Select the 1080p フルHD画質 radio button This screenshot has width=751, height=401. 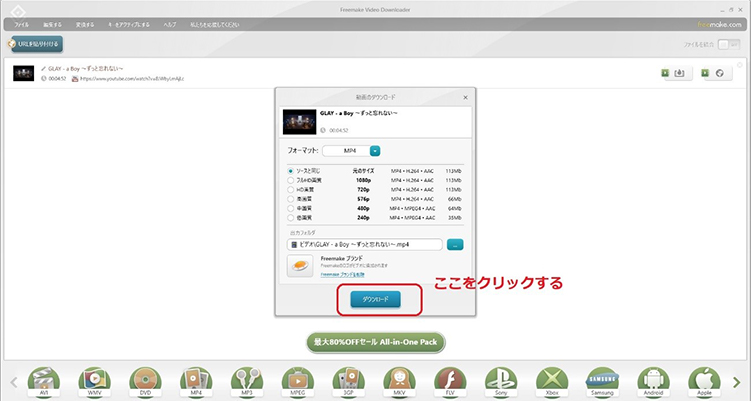click(x=291, y=181)
